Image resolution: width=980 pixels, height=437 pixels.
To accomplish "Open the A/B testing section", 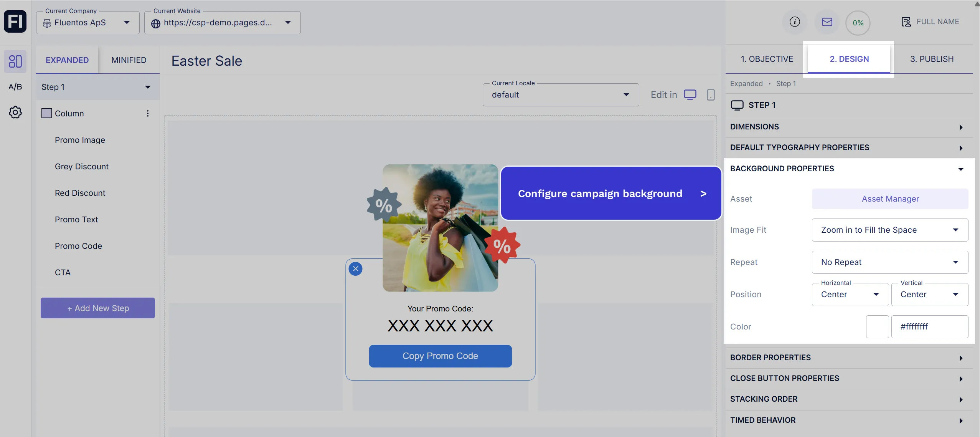I will click(x=15, y=87).
